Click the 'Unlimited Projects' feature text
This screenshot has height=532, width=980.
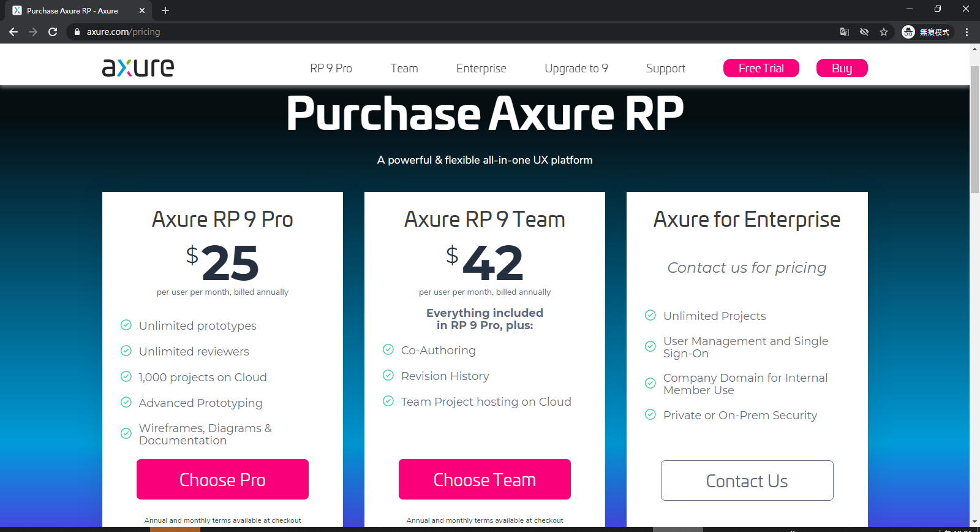714,316
